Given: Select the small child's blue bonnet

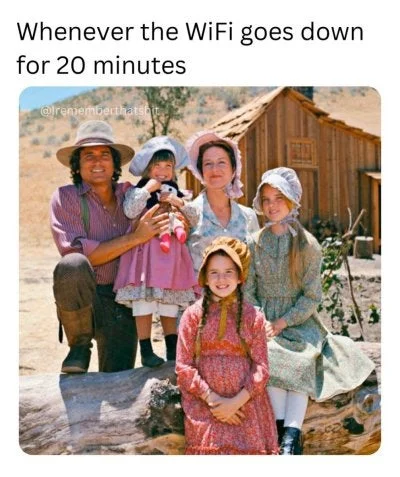Looking at the screenshot, I should [158, 154].
